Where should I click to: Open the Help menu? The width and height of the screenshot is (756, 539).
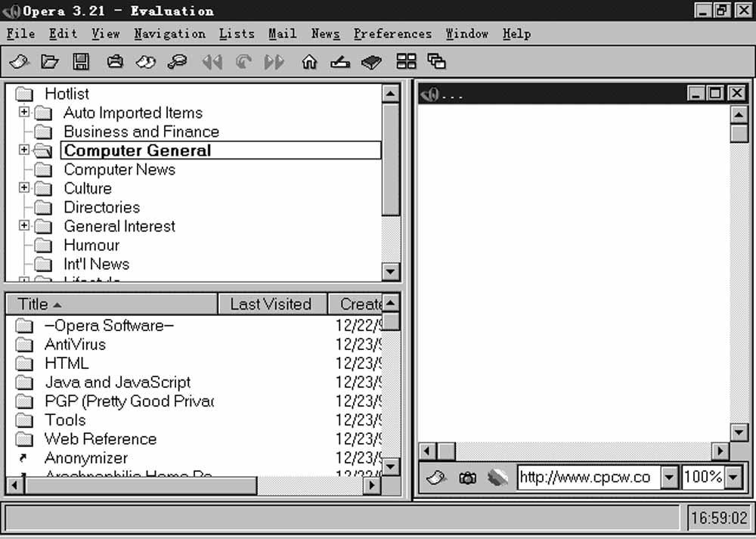(517, 34)
